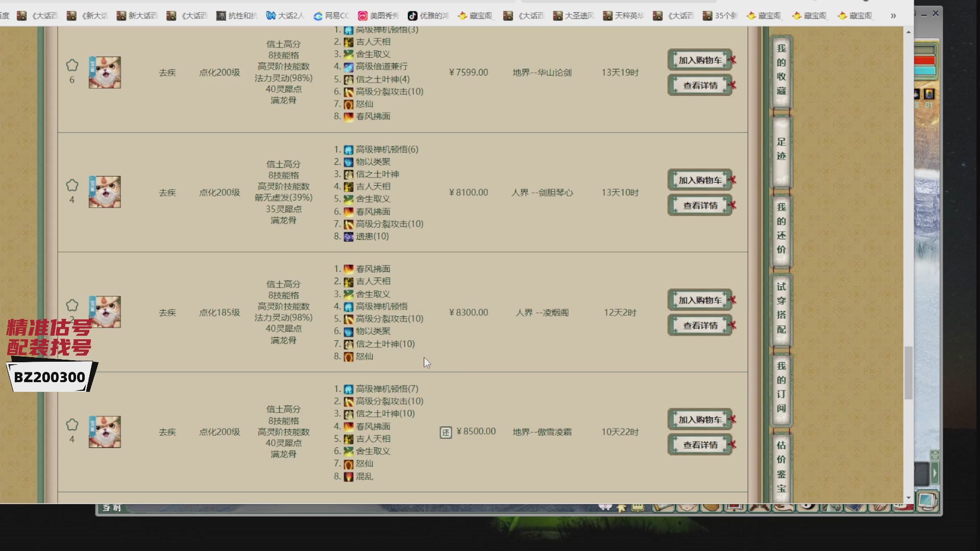Add ¥8300.00 pet to cart (加入购物车)

point(700,300)
